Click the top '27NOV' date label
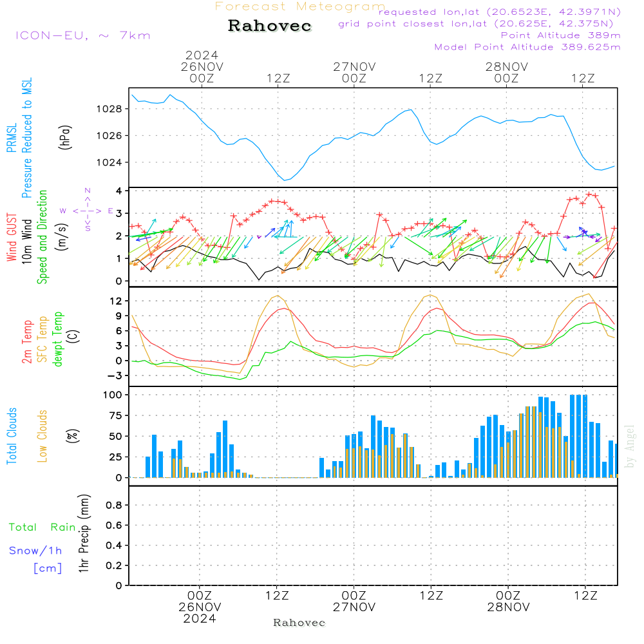644x644 pixels. click(x=354, y=67)
